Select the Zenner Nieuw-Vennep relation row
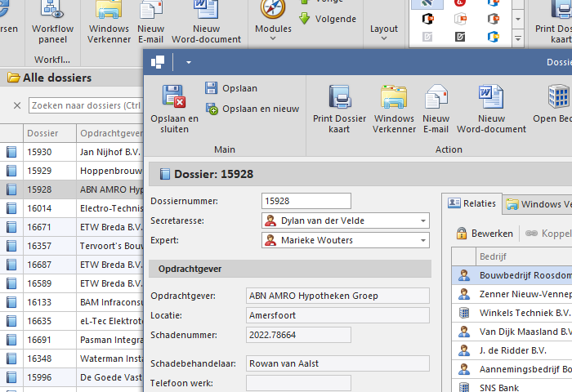 pos(512,294)
